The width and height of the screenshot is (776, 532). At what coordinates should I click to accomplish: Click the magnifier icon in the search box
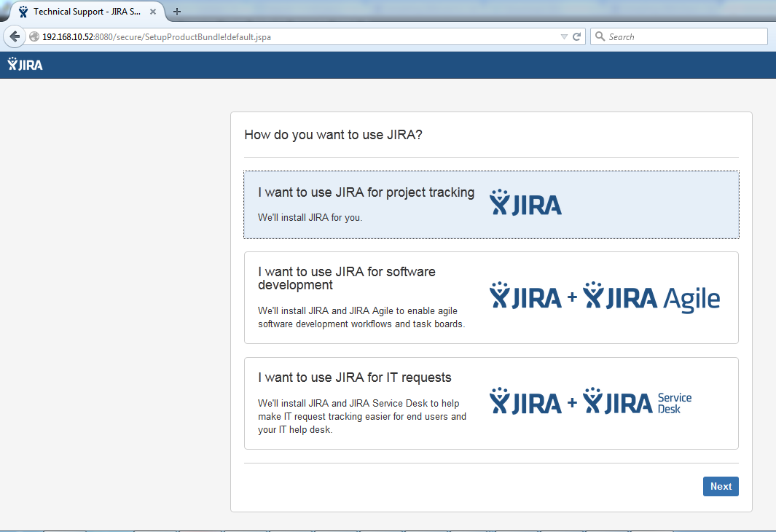pos(600,36)
